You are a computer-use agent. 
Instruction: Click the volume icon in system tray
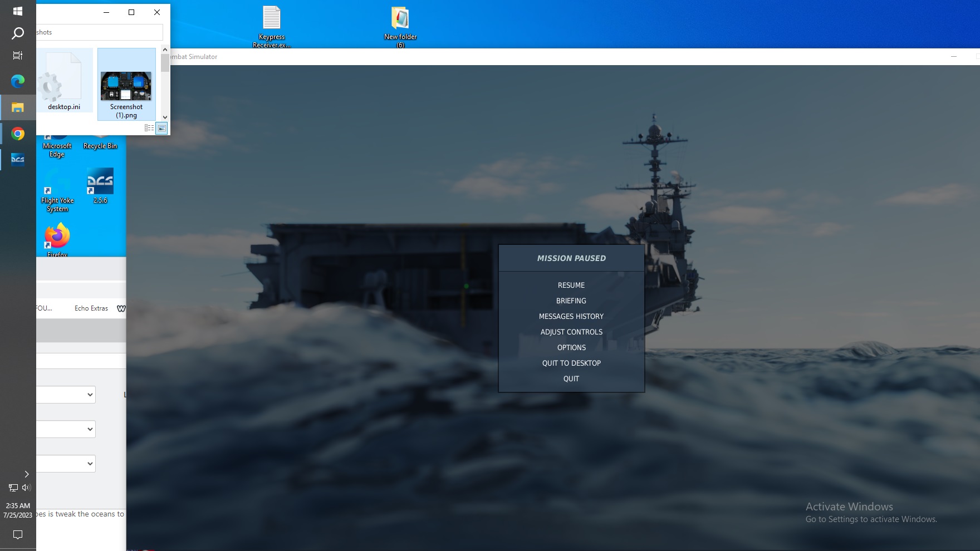(x=26, y=488)
